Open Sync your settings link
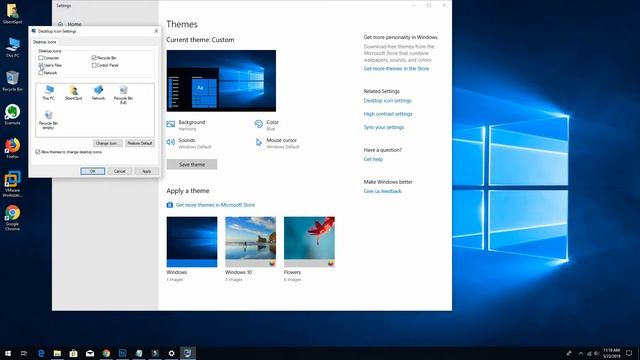Image resolution: width=640 pixels, height=360 pixels. click(x=384, y=127)
